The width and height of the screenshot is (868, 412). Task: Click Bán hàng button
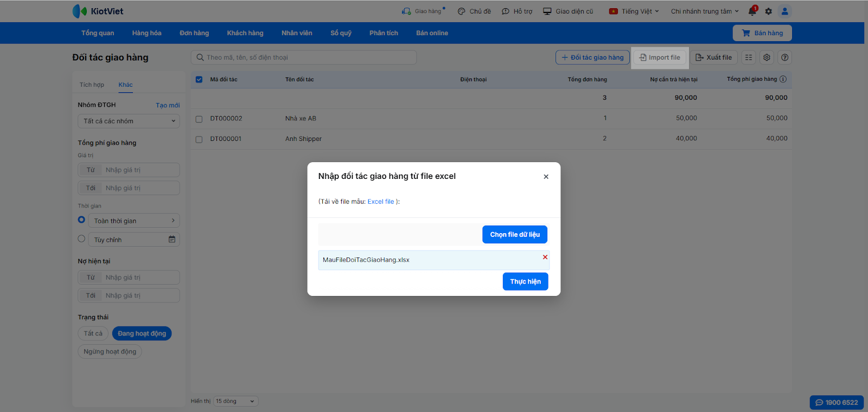[x=762, y=33]
